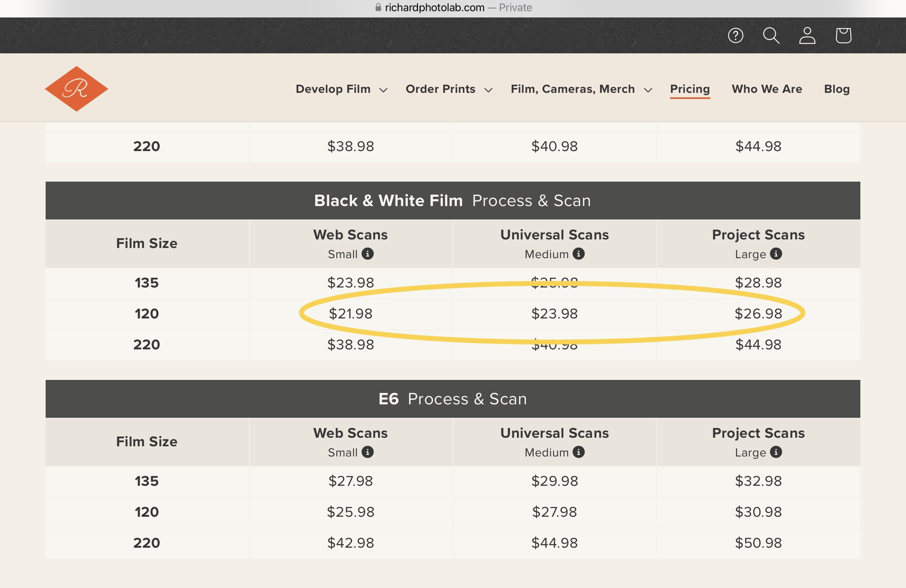Open the user account icon

click(807, 35)
